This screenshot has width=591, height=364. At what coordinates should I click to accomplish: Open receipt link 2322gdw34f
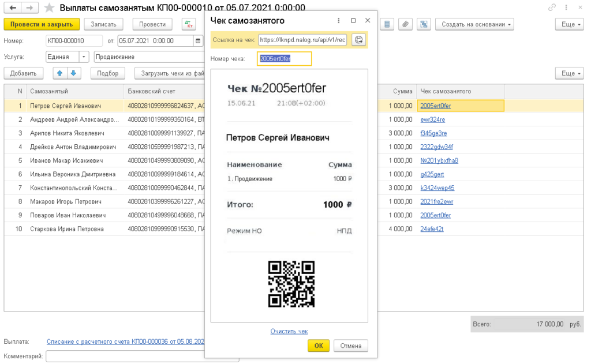(x=436, y=147)
